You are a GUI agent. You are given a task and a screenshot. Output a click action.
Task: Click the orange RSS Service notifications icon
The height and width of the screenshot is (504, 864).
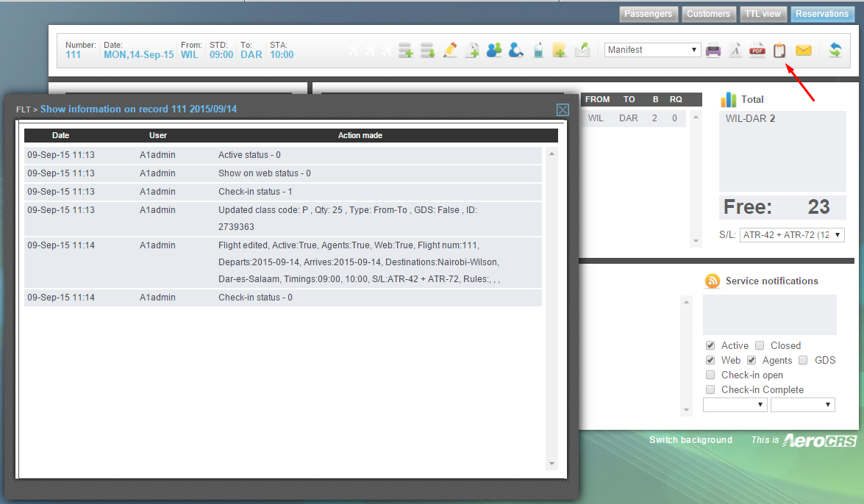pyautogui.click(x=713, y=281)
